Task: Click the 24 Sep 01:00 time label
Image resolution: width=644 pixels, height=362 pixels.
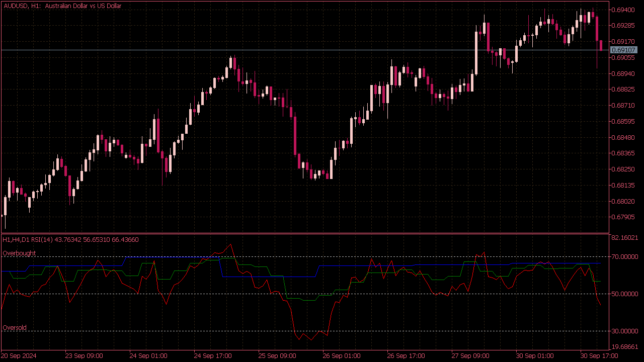Action: [x=148, y=356]
